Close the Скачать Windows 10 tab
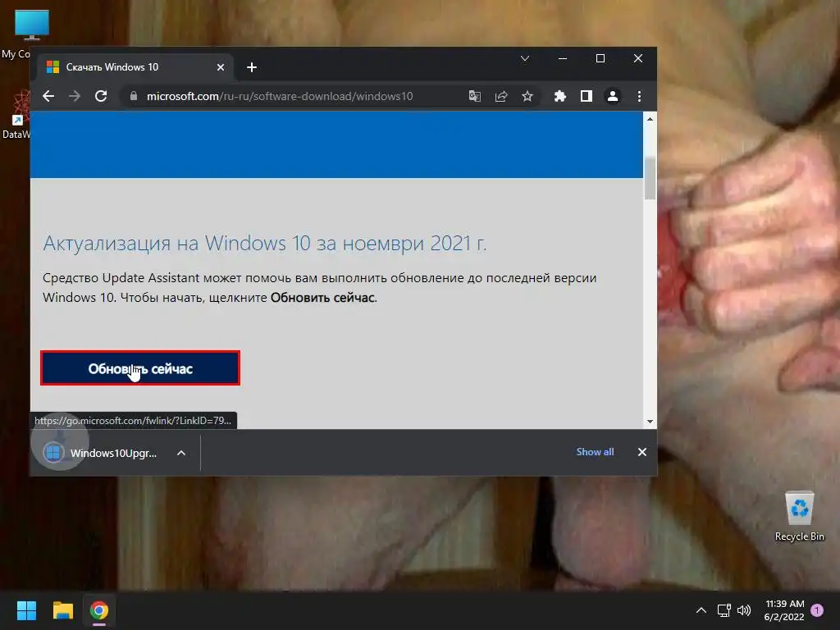840x630 pixels. pos(221,67)
